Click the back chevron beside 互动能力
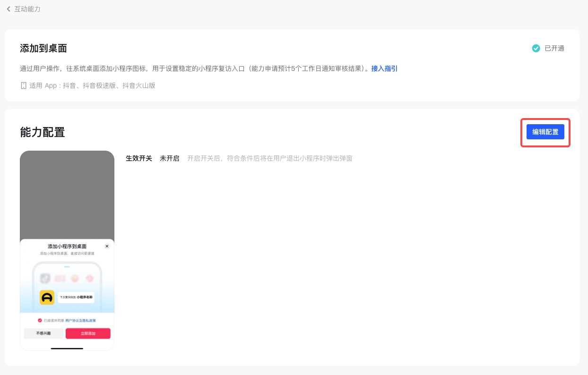Image resolution: width=588 pixels, height=375 pixels. click(9, 9)
